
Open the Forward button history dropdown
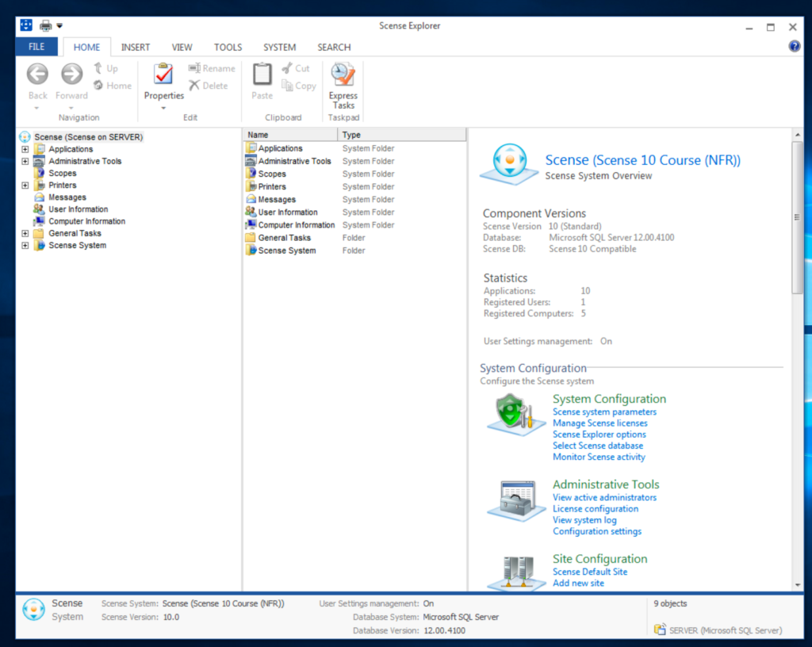point(71,108)
